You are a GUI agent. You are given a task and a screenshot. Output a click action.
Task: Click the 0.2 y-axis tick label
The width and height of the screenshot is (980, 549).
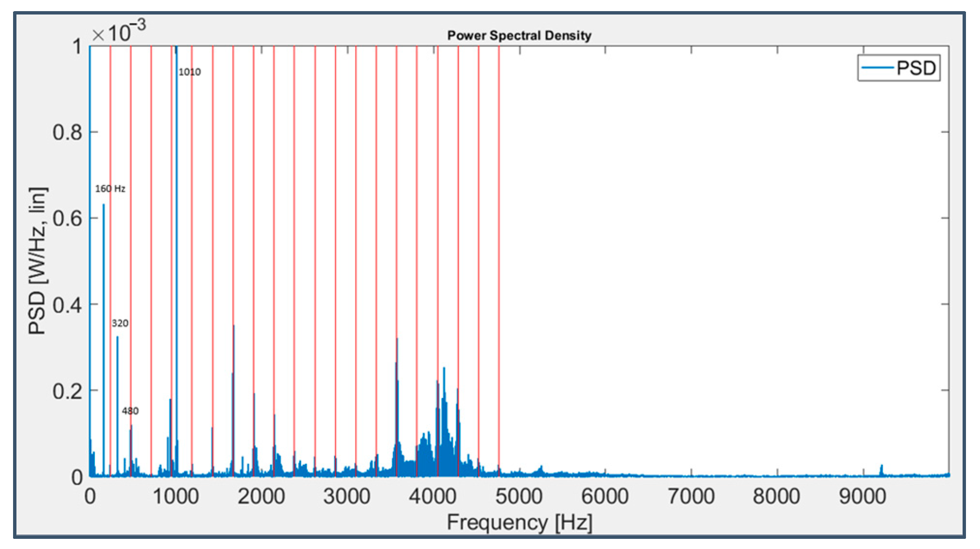coord(67,391)
